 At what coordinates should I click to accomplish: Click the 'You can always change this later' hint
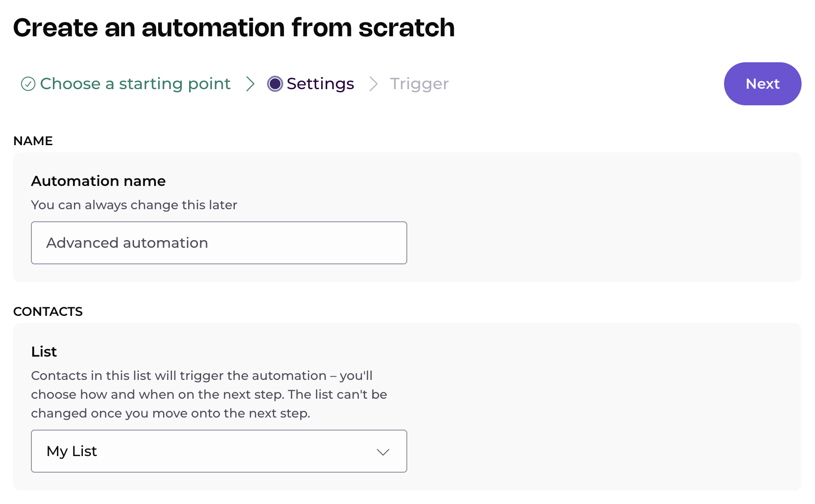click(134, 205)
